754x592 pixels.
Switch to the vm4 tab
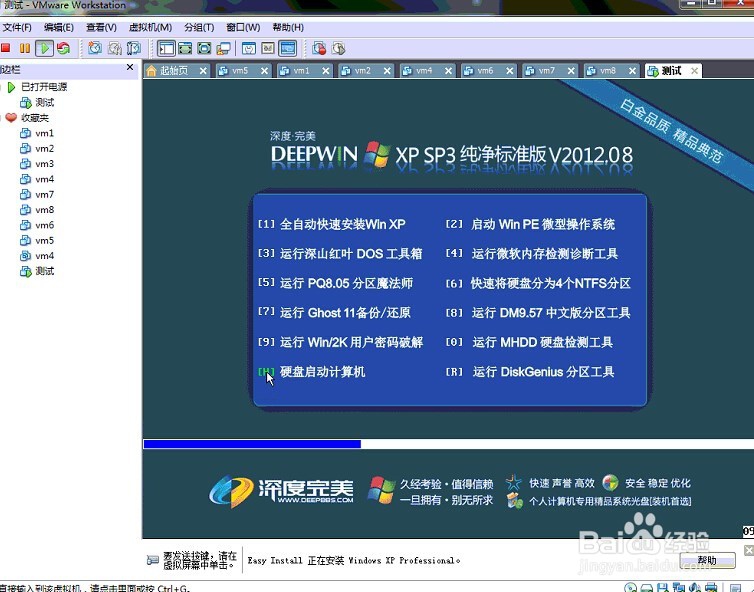coord(424,71)
